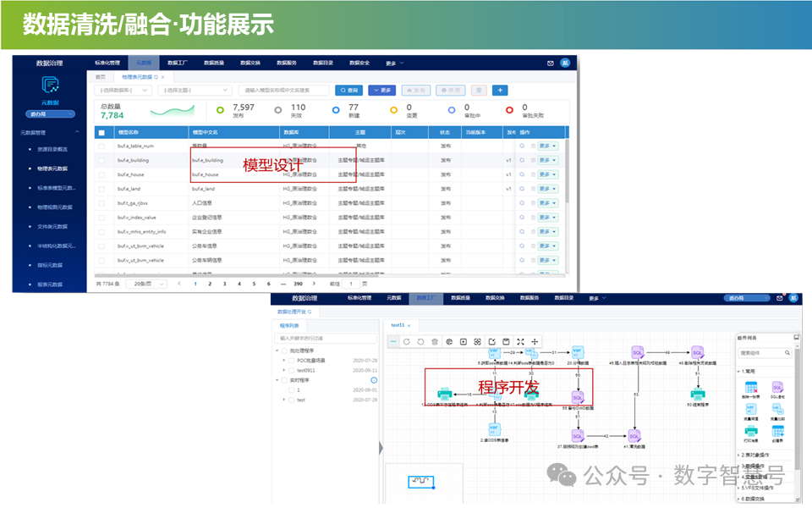Open the 更多 dropdown in the buf.e_building row
The width and height of the screenshot is (812, 508).
[548, 160]
